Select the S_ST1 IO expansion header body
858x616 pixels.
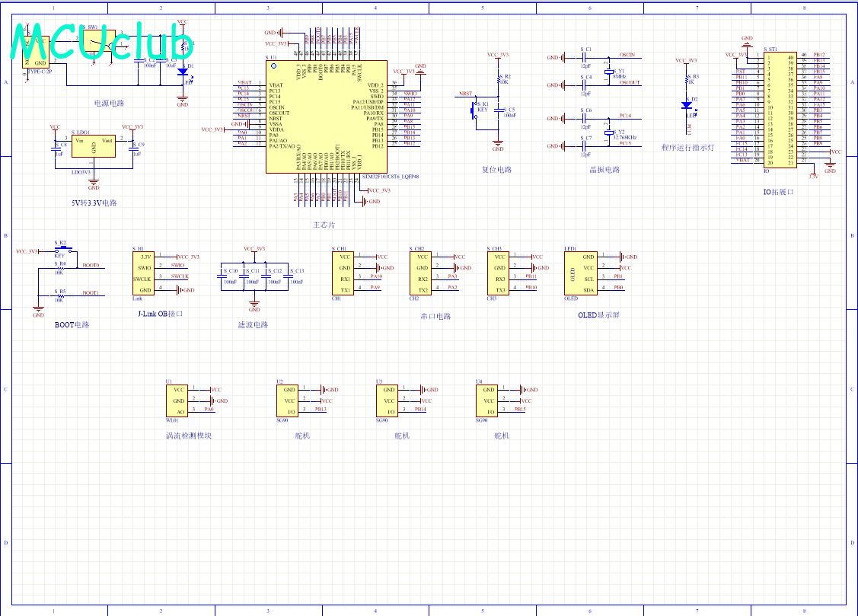780,110
